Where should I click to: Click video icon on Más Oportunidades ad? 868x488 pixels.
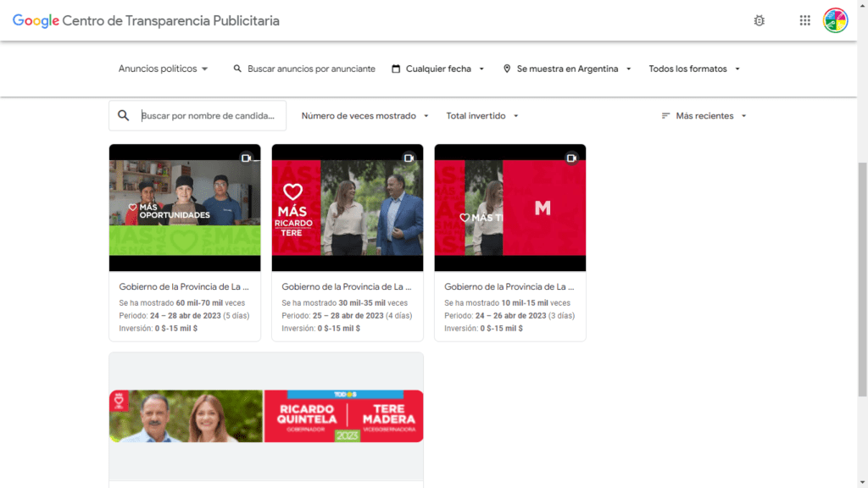(246, 158)
